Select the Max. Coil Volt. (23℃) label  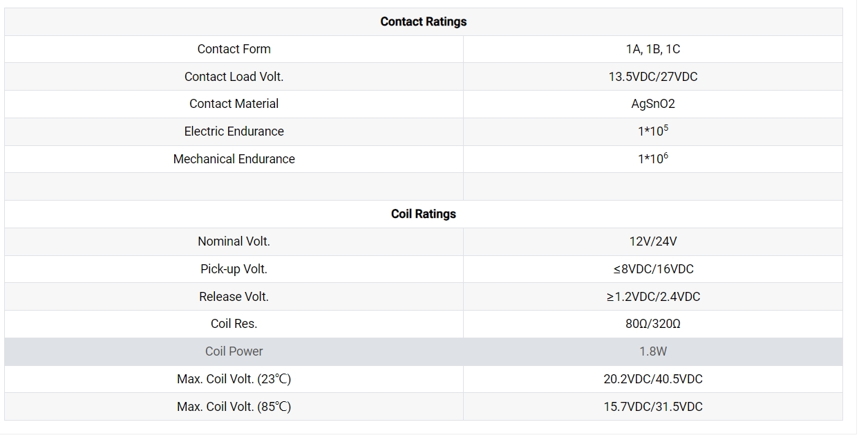234,379
